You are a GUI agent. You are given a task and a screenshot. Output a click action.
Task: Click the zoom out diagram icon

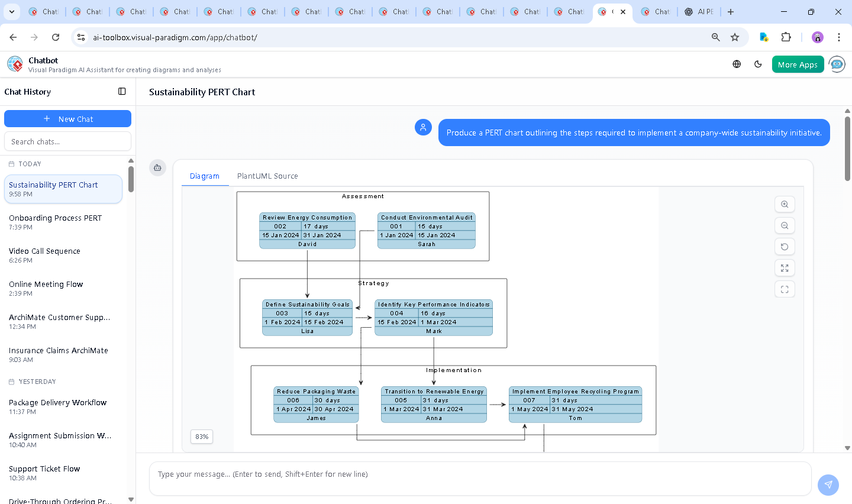[785, 225]
